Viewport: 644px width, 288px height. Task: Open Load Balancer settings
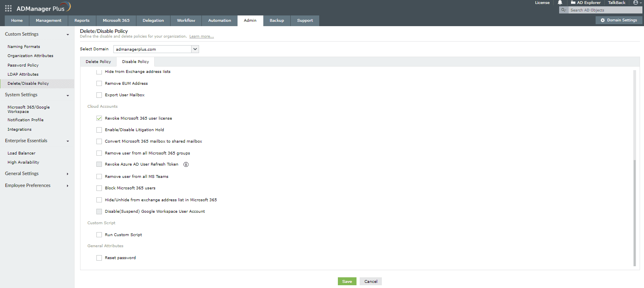click(21, 153)
